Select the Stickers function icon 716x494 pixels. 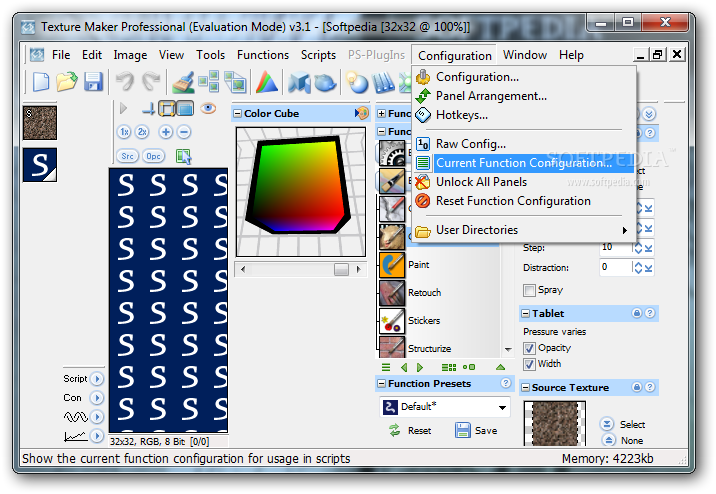pyautogui.click(x=392, y=321)
